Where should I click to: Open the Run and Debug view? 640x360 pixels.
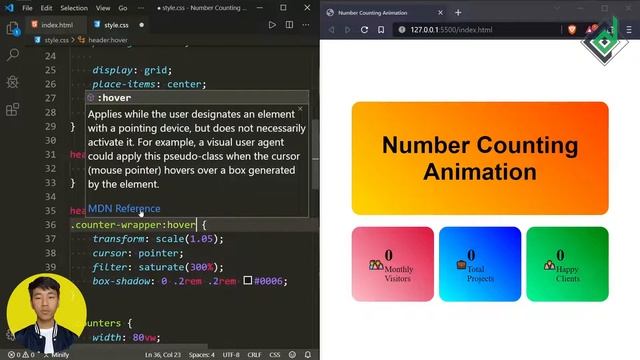(13, 82)
